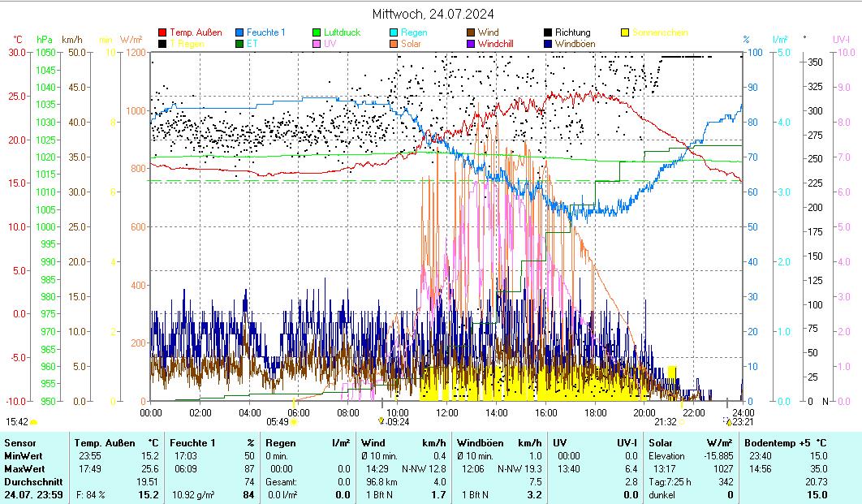This screenshot has width=862, height=504.
Task: Select the marker icon at 23:21
Action: 729,422
